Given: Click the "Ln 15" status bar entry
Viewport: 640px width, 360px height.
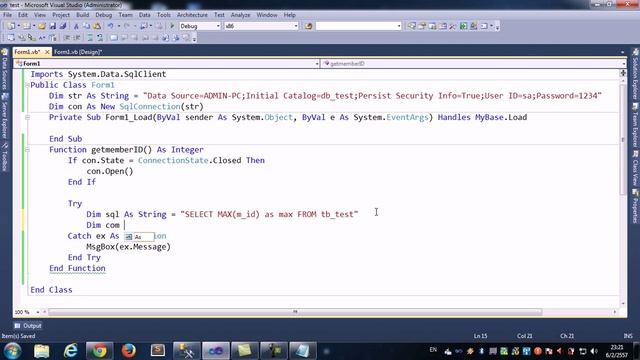Looking at the screenshot, I should coord(481,336).
